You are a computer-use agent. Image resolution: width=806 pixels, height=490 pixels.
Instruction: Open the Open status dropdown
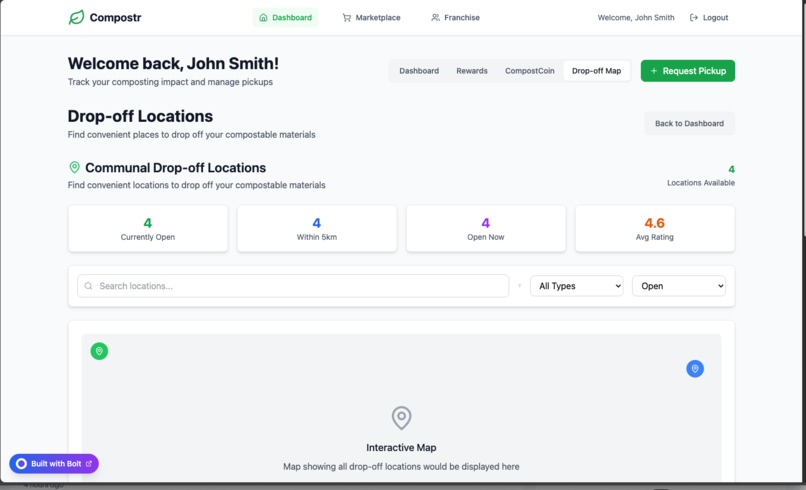tap(679, 286)
